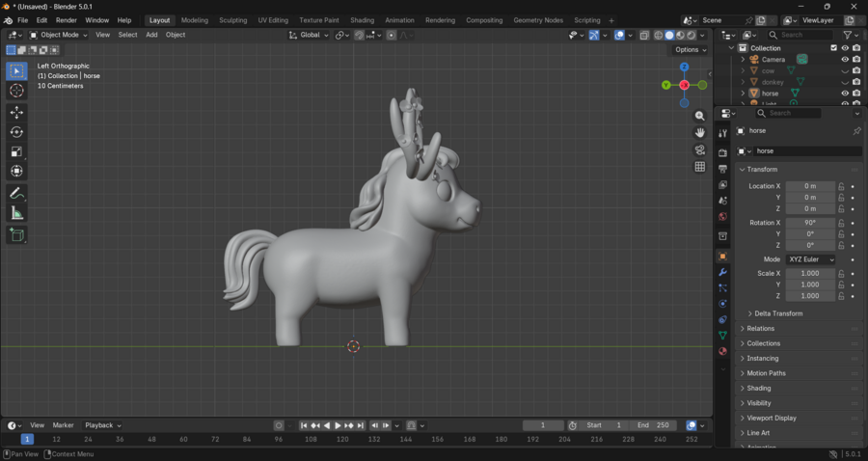Open the Object Mode dropdown

60,35
